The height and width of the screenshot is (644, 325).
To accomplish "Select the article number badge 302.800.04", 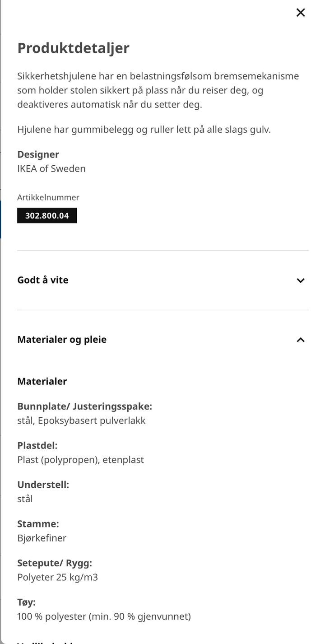I will coord(47,215).
